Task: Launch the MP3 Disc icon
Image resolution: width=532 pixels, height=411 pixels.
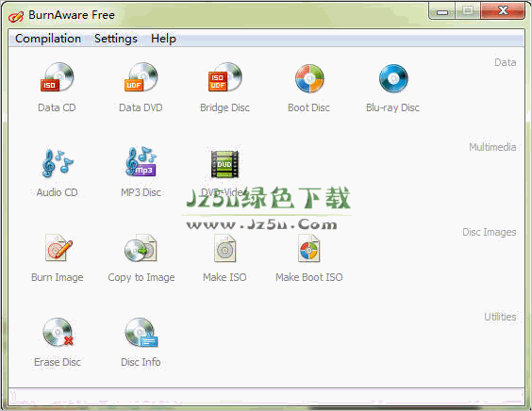Action: point(141,162)
